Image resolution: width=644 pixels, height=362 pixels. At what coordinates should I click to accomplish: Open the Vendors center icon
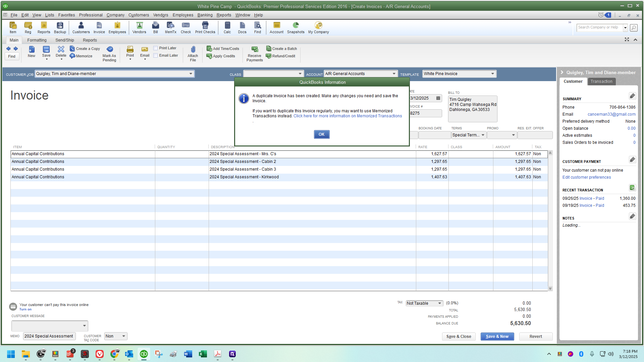point(139,27)
